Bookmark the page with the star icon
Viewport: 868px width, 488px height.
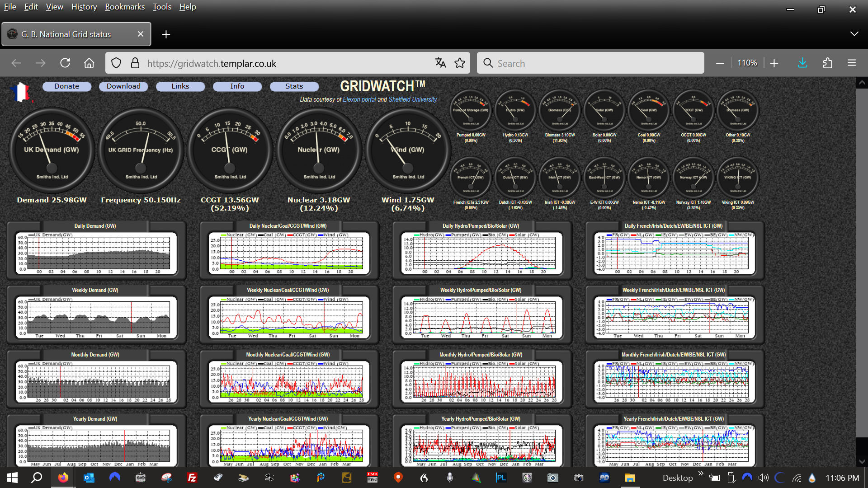point(460,63)
